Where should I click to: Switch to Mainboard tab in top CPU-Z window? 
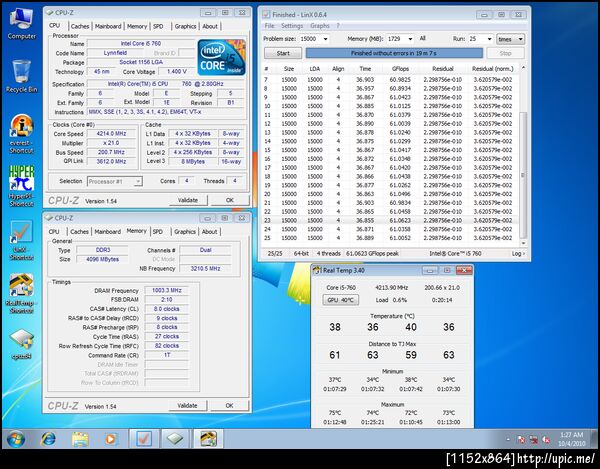click(x=108, y=26)
